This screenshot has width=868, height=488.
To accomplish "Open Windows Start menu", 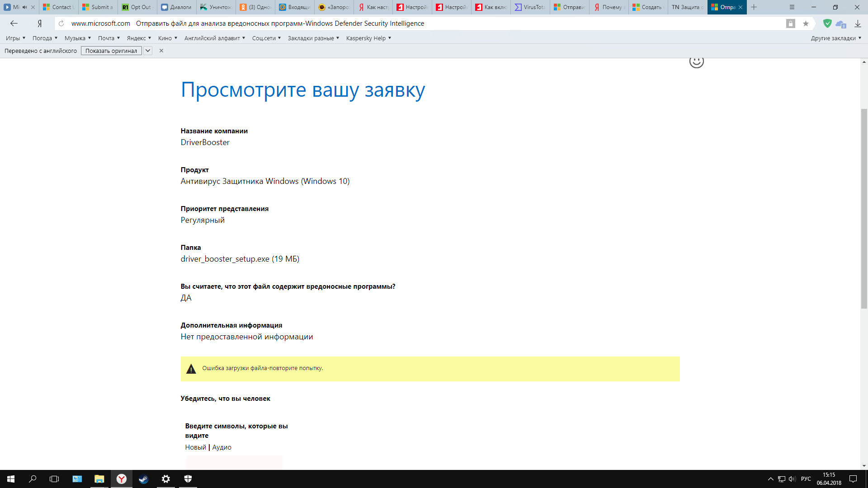I will 11,479.
